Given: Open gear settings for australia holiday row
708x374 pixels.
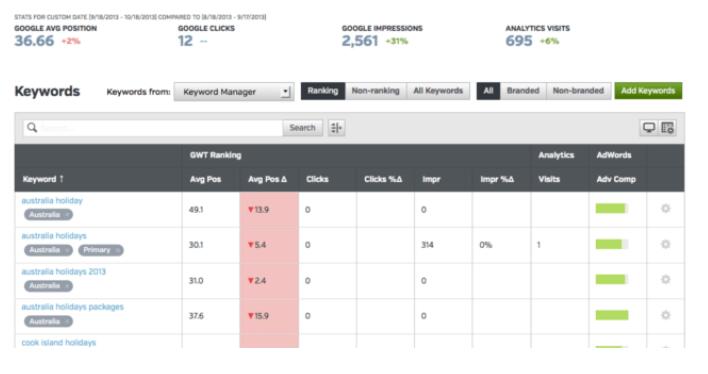Looking at the screenshot, I should click(666, 209).
